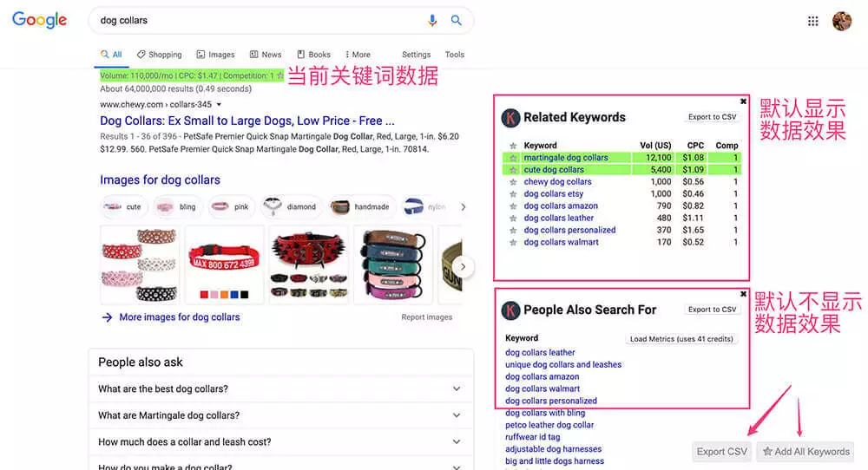The height and width of the screenshot is (470, 868).
Task: Select the bling image filter chip
Action: click(177, 206)
